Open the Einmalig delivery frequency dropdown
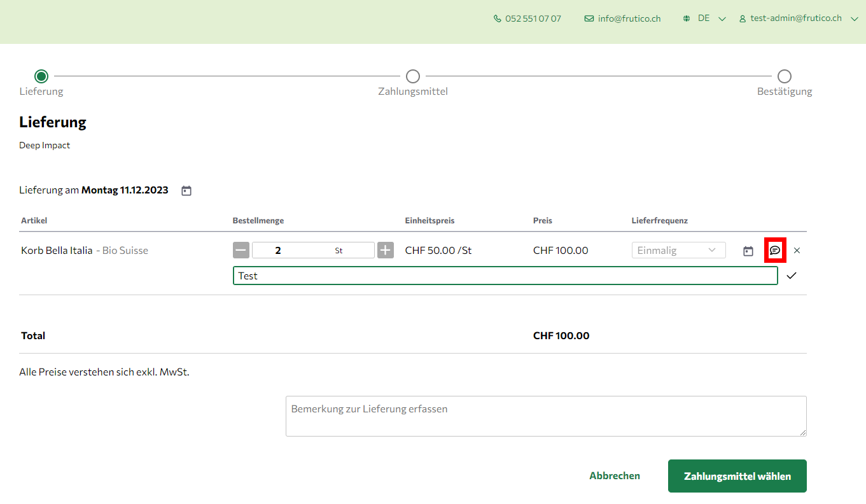The height and width of the screenshot is (504, 866). pyautogui.click(x=678, y=250)
